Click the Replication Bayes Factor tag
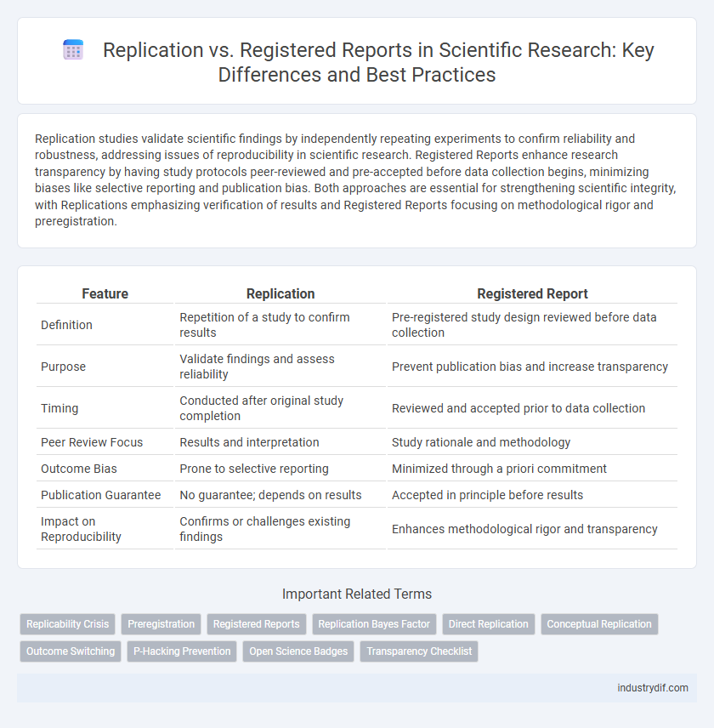Screen dimensions: 714x728 (374, 623)
